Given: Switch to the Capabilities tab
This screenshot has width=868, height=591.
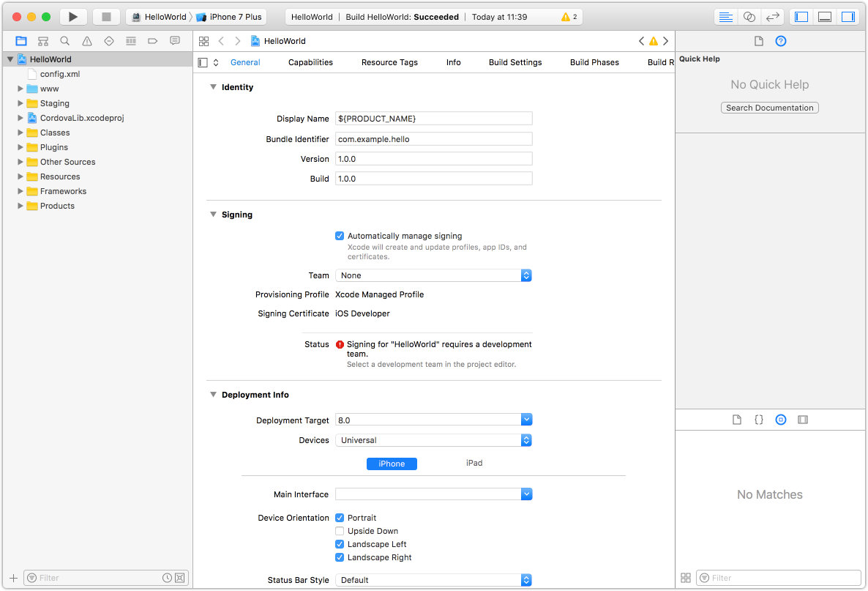Looking at the screenshot, I should point(310,62).
